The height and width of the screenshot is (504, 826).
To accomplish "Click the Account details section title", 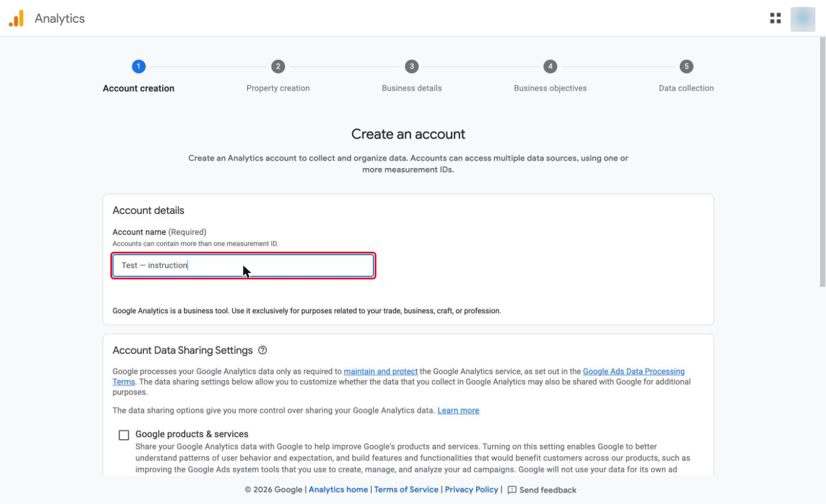I will pos(148,210).
